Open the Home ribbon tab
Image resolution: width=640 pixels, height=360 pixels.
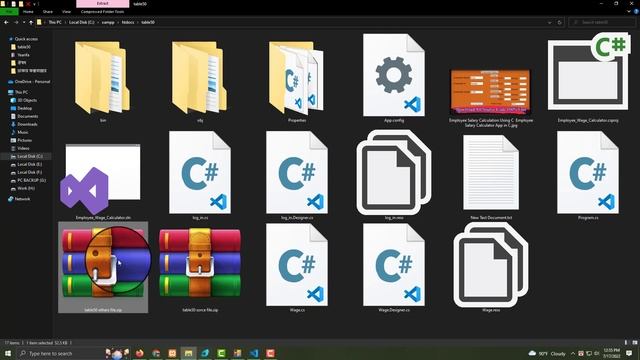coord(28,12)
